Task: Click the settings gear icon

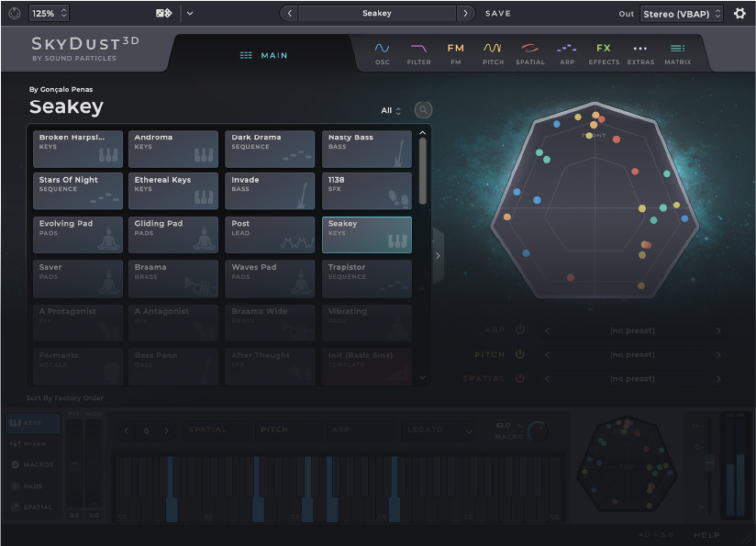Action: point(739,14)
